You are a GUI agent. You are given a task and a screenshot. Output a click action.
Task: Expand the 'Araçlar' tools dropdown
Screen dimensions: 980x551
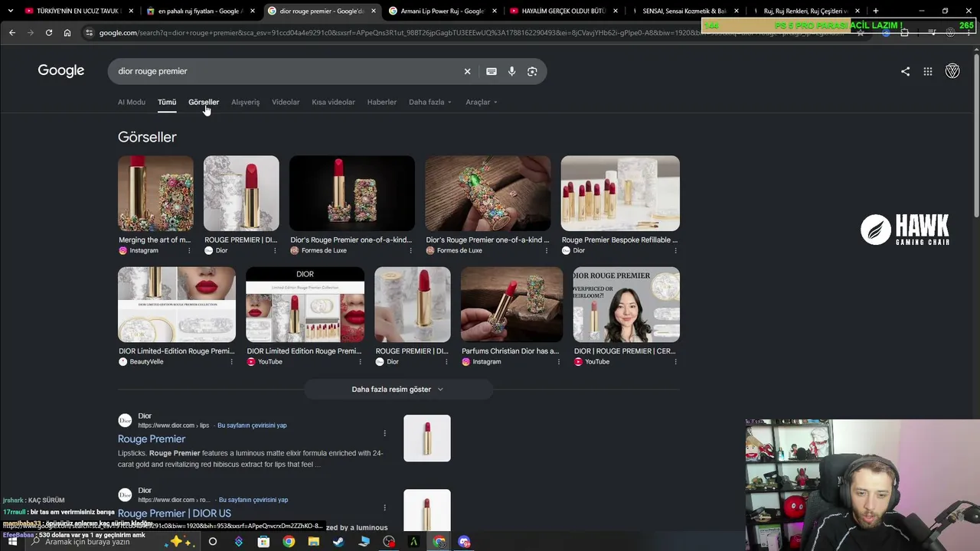point(482,102)
